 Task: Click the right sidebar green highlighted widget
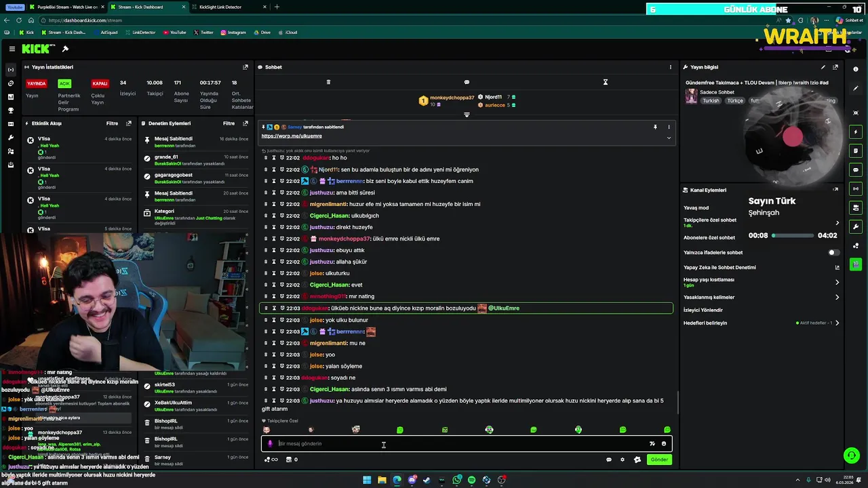856,264
